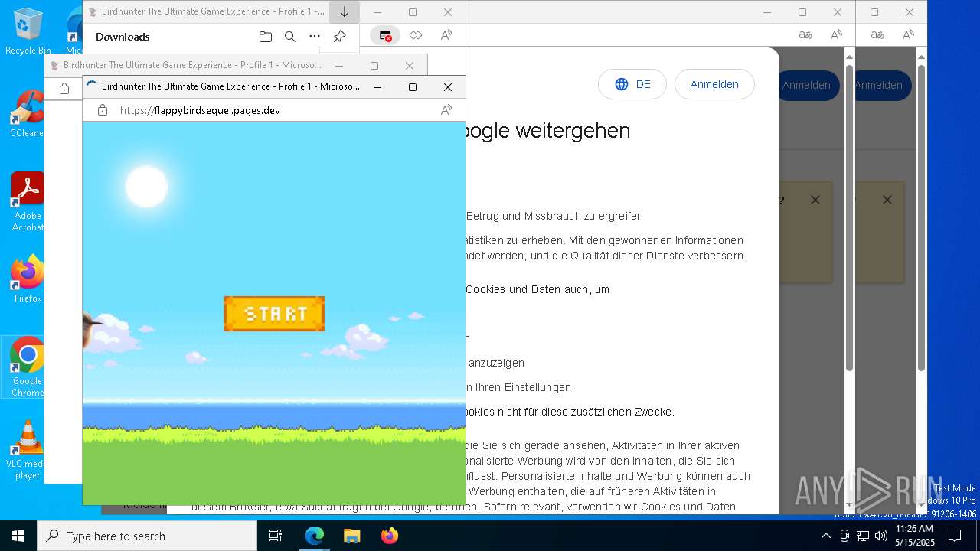The height and width of the screenshot is (551, 980).
Task: Click Read aloud icon in rightmost window
Action: point(908,35)
